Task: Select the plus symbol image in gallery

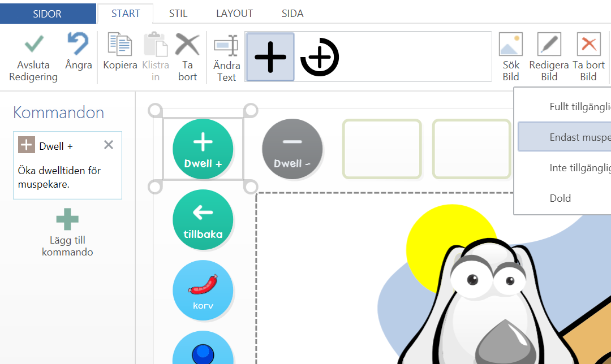Action: click(x=270, y=57)
